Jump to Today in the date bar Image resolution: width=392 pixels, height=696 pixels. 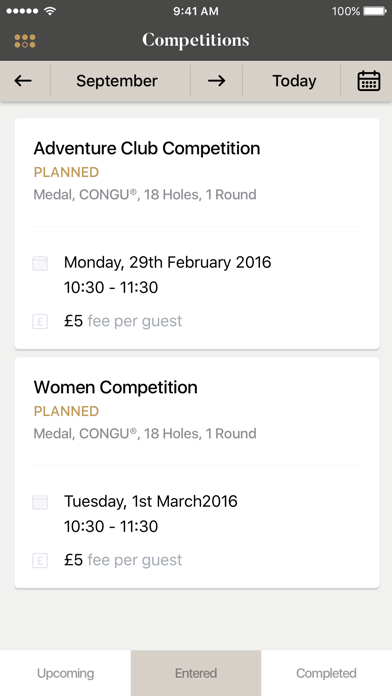[x=294, y=81]
